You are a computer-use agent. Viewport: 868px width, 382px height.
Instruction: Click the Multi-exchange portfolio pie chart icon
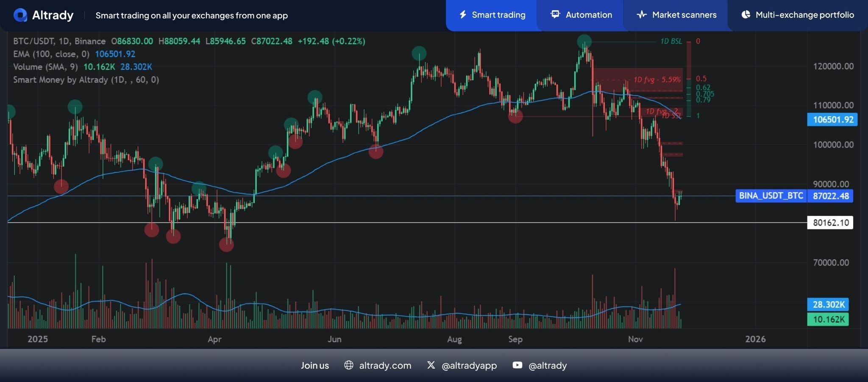coord(746,15)
